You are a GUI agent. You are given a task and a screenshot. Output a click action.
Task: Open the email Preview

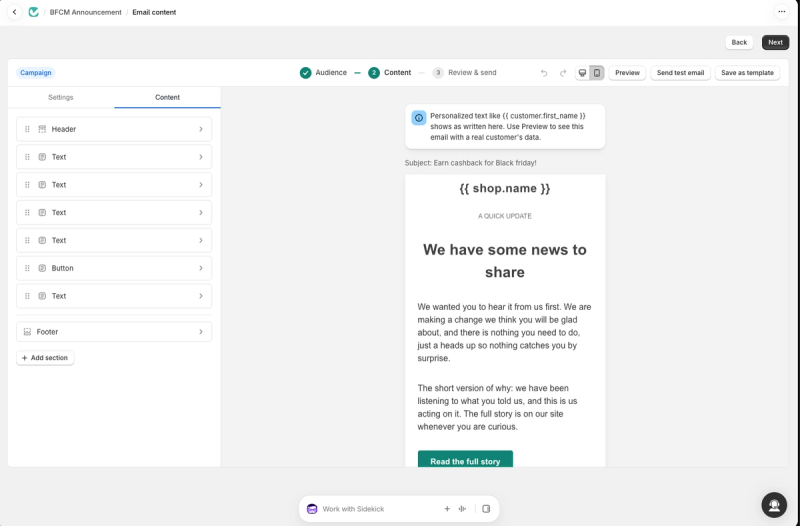pos(627,73)
